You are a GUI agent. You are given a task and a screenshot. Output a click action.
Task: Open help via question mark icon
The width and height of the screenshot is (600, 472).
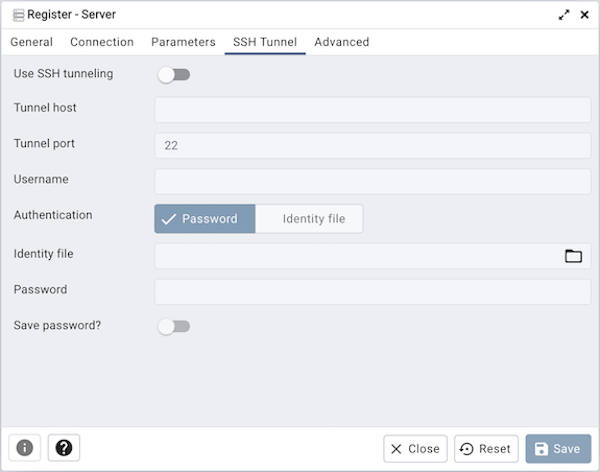click(x=64, y=448)
